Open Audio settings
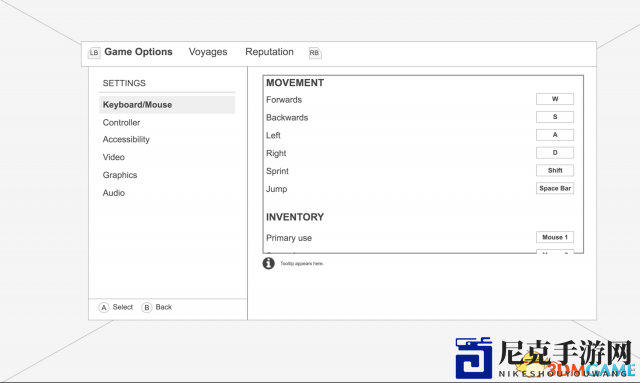The height and width of the screenshot is (383, 640). pos(113,193)
